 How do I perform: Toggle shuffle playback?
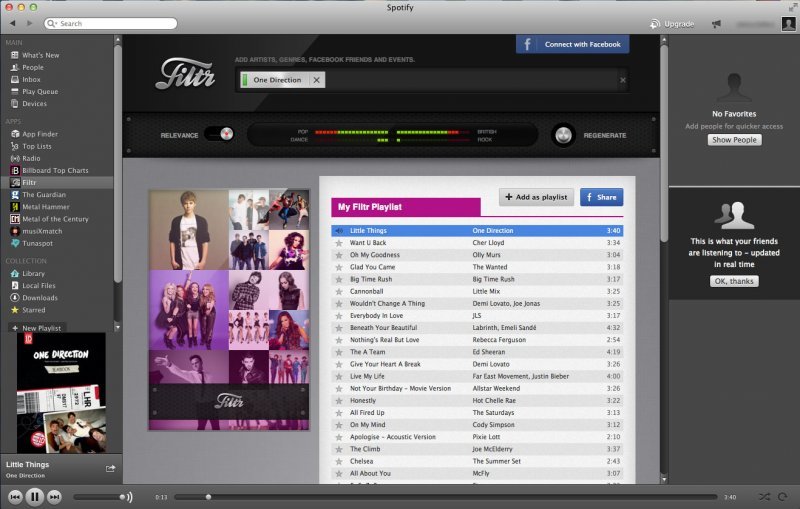764,496
